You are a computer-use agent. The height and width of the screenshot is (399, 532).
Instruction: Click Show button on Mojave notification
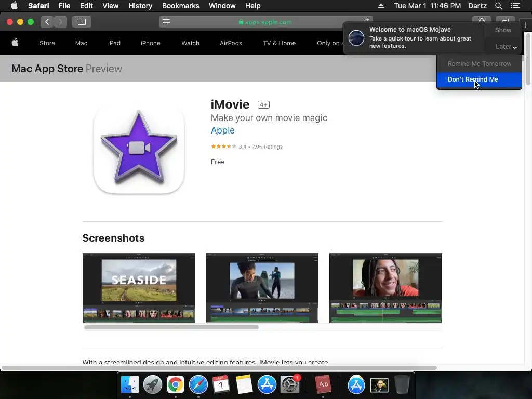tap(503, 30)
